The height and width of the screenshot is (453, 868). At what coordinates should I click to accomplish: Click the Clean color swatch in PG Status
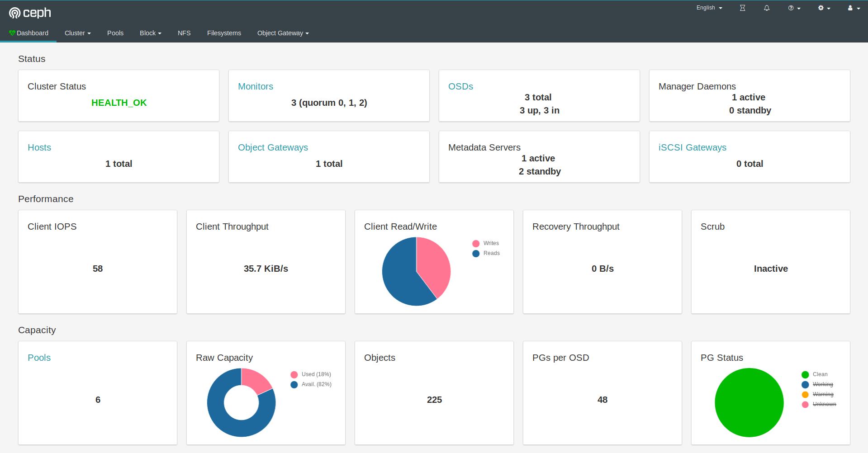805,374
